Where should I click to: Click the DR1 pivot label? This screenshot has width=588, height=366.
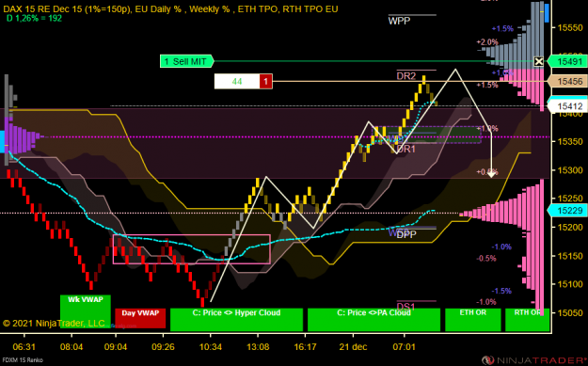point(406,149)
